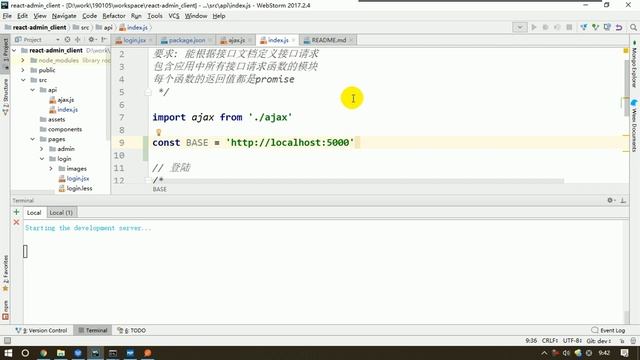Switch to the ajax.js editor tab
Viewport: 640px width, 360px height.
236,40
